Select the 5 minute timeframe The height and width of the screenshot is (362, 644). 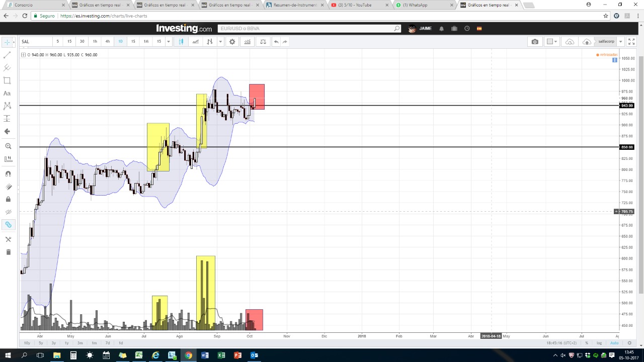click(x=57, y=42)
